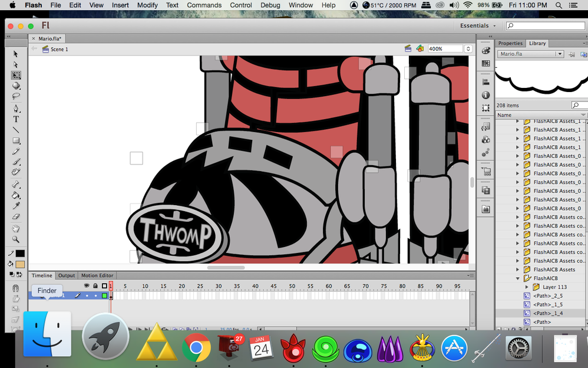Open the Commands menu

click(204, 5)
